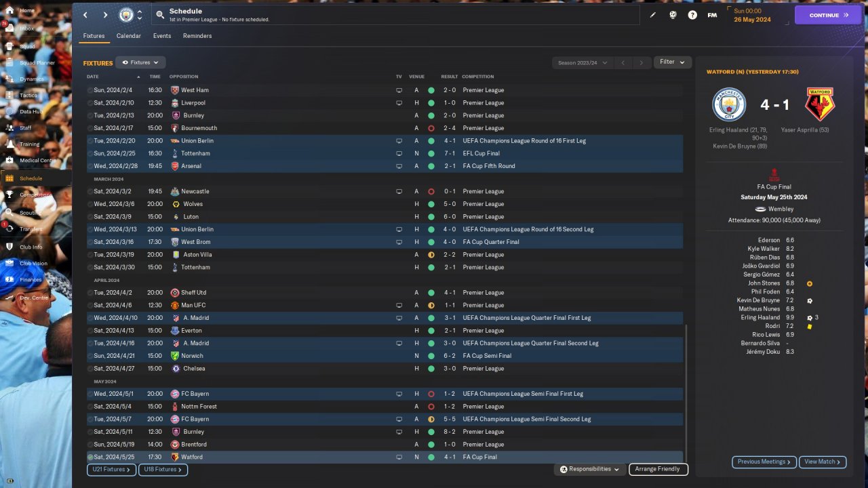Toggle the Chelsea fixture row selector
The height and width of the screenshot is (488, 868).
(90, 369)
